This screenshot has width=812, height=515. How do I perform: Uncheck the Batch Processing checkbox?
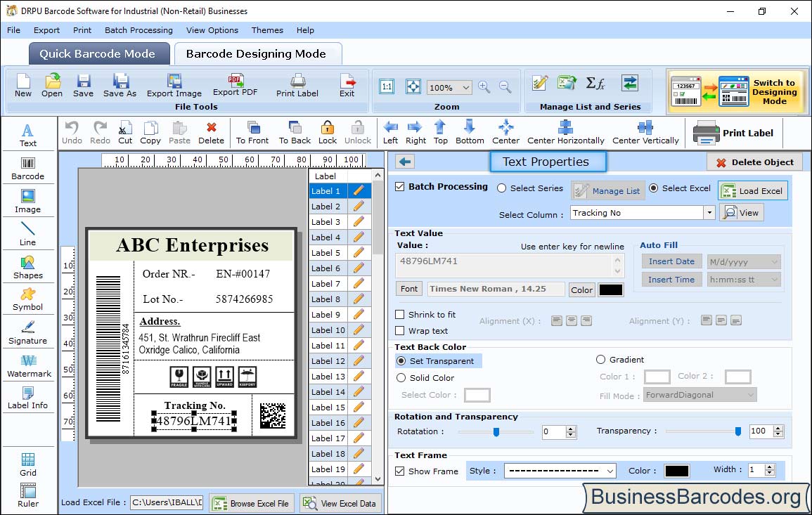pos(400,187)
